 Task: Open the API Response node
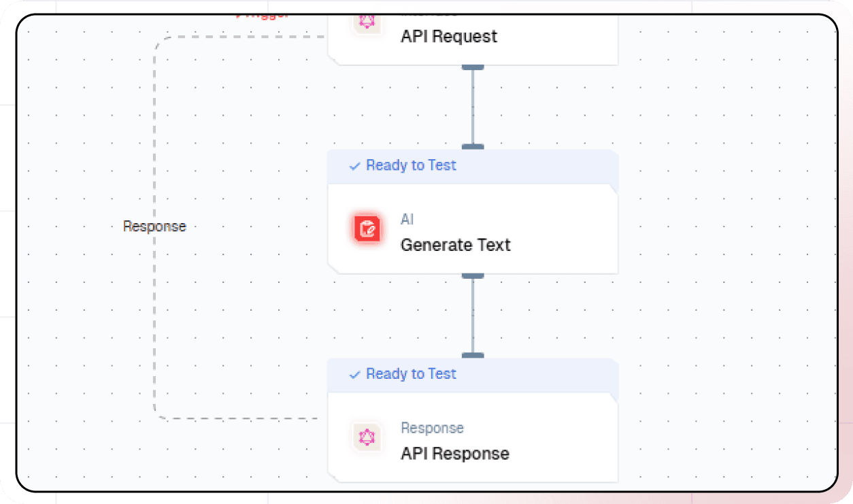[x=454, y=454]
